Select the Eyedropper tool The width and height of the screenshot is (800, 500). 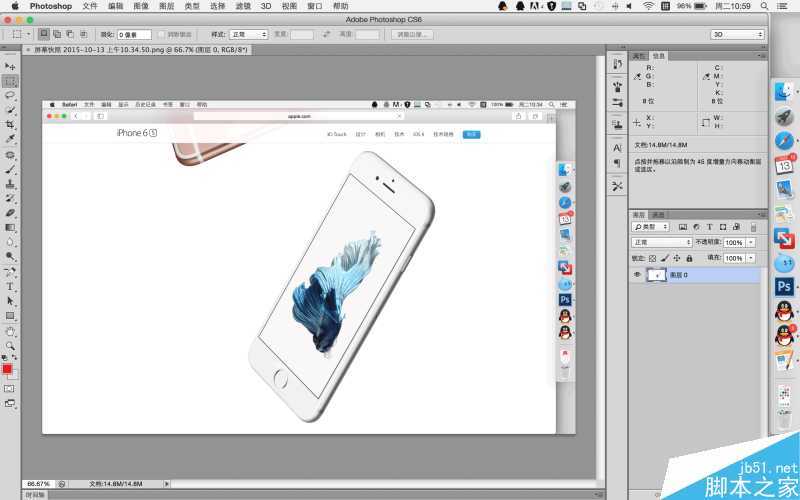10,140
